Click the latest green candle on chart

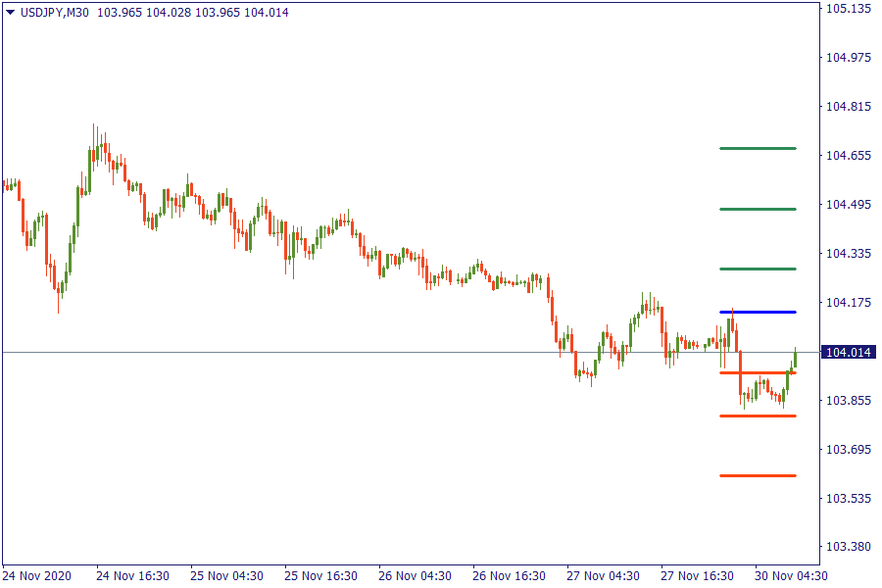click(x=795, y=359)
